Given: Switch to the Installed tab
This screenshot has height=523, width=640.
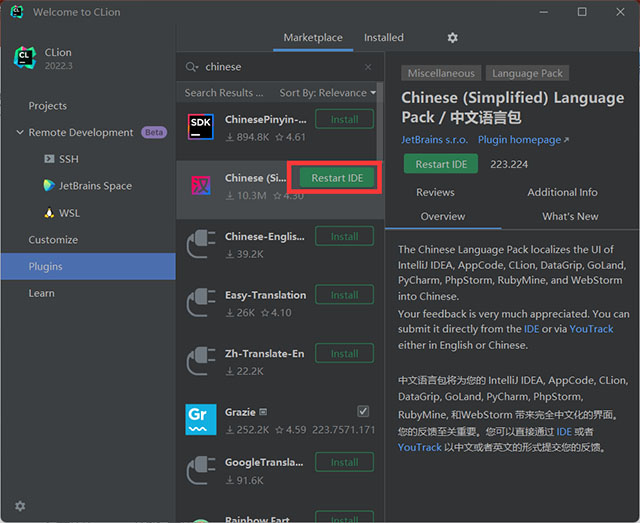Looking at the screenshot, I should pyautogui.click(x=383, y=38).
